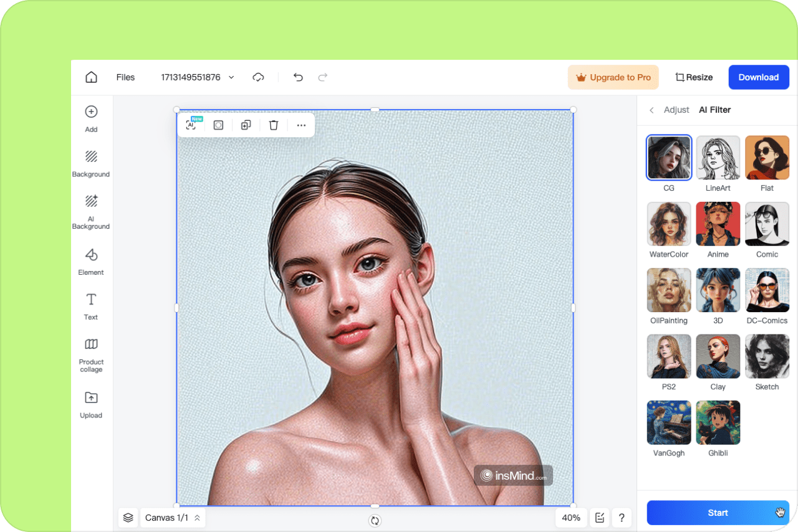Expand the Canvas 1/1 selector
This screenshot has width=798, height=532.
click(173, 518)
